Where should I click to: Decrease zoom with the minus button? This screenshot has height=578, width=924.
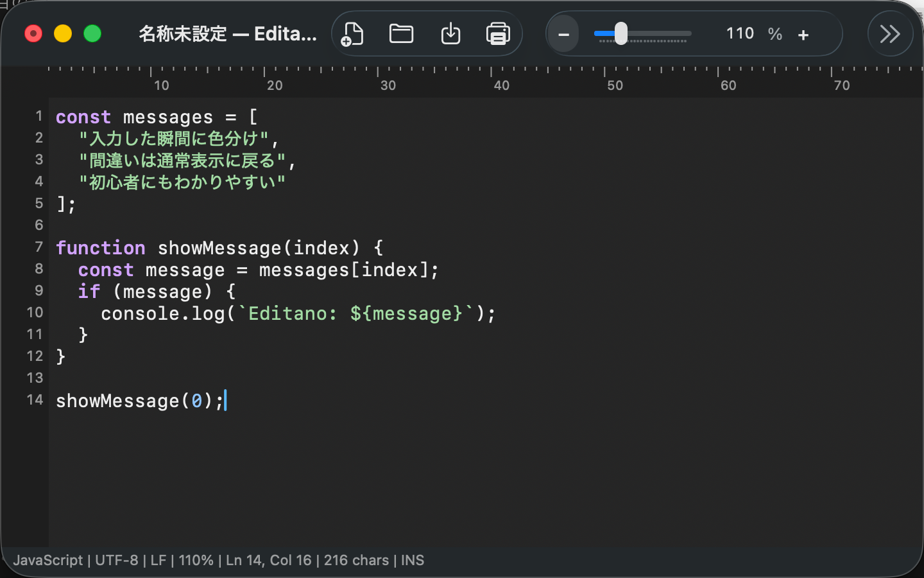(x=563, y=34)
